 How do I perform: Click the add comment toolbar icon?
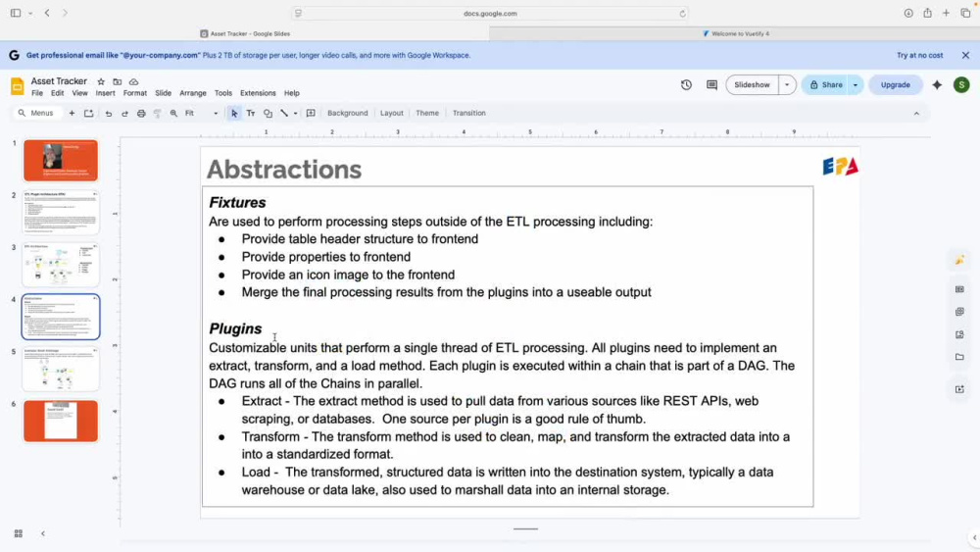311,113
